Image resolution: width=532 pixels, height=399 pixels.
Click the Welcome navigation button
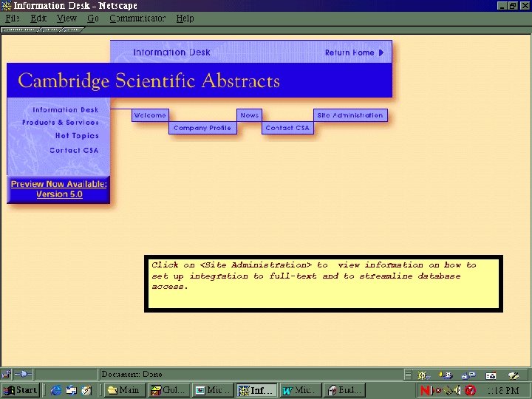click(150, 115)
